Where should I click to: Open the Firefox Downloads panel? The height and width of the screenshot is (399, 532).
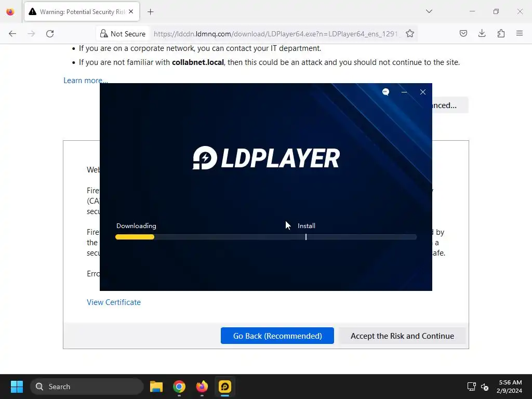482,33
